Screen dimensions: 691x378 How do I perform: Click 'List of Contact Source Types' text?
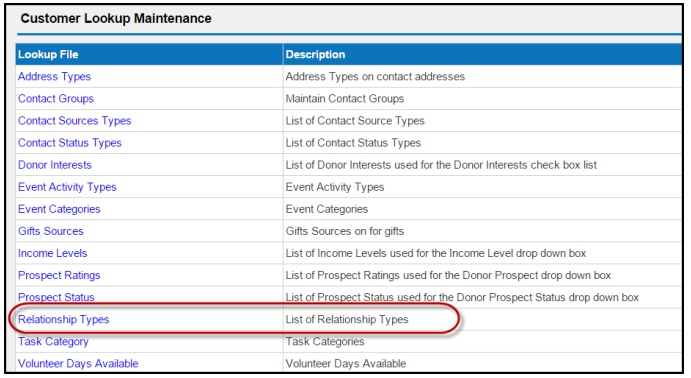pyautogui.click(x=355, y=121)
